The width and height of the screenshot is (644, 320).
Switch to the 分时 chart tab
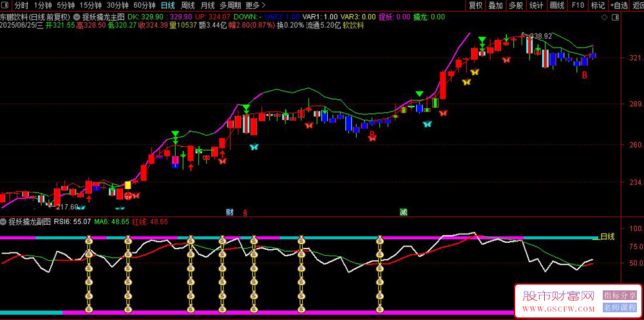[x=21, y=5]
